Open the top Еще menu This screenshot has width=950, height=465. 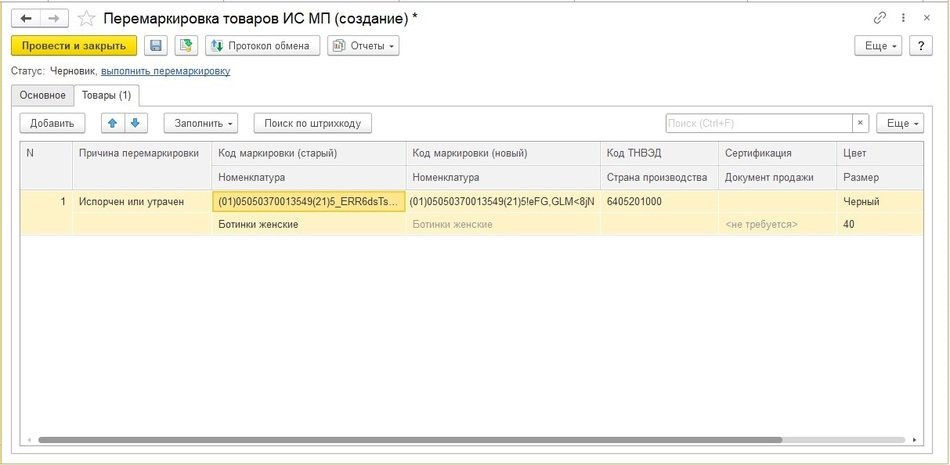pyautogui.click(x=878, y=46)
